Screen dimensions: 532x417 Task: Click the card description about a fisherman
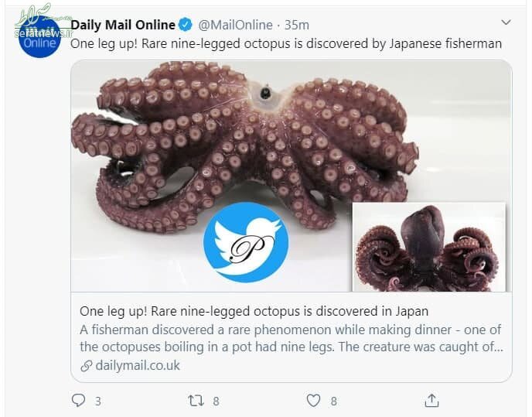coord(291,338)
